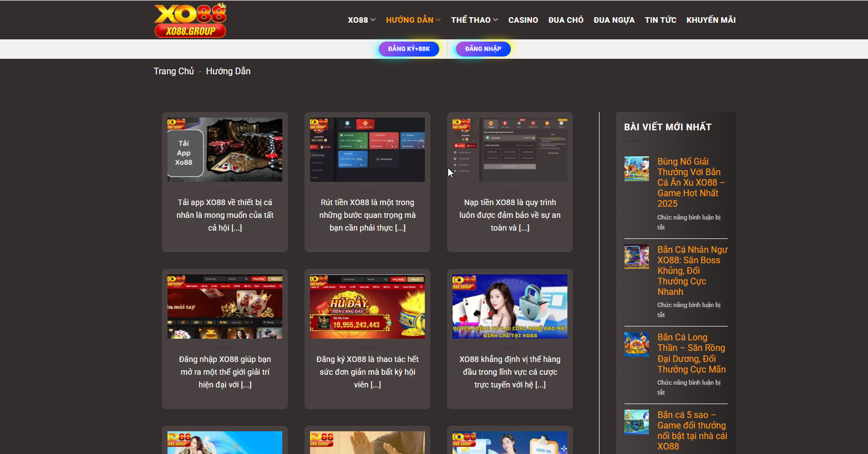Click the Bắn cá 5 sao post icon
This screenshot has width=868, height=454.
(x=637, y=422)
